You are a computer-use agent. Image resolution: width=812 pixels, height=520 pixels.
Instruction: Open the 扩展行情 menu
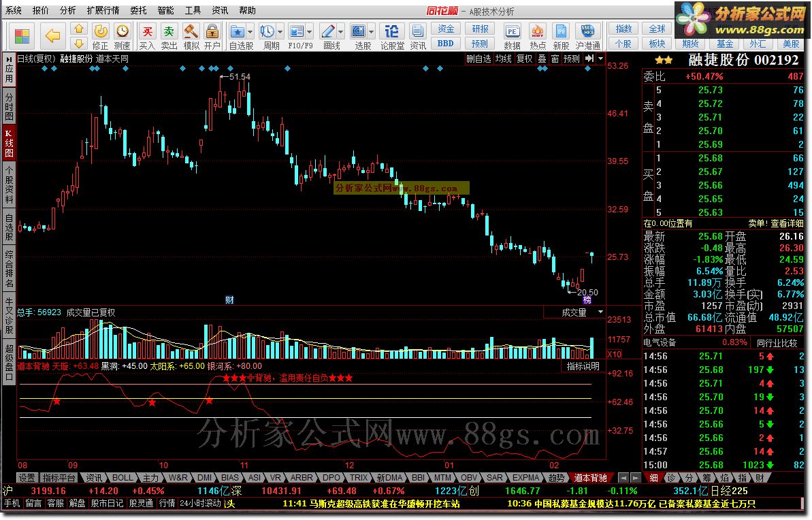click(x=103, y=10)
